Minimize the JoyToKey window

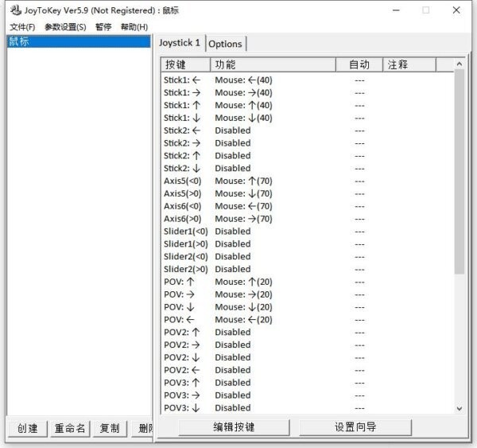(396, 10)
